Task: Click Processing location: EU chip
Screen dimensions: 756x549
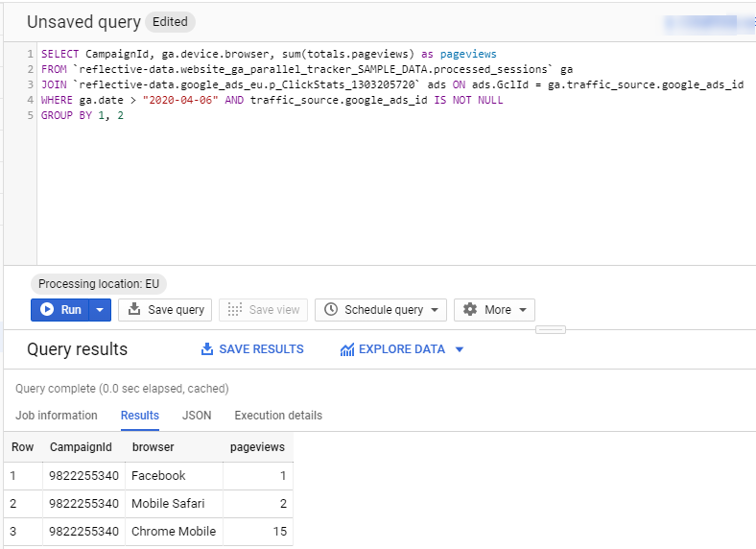Action: (99, 284)
